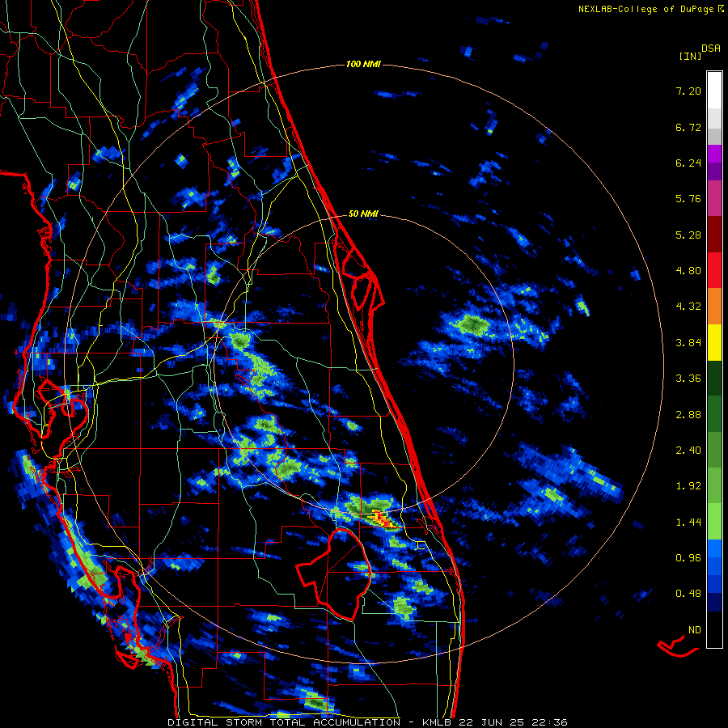The width and height of the screenshot is (728, 728).
Task: Click the 2.88 legend value
Action: (688, 415)
